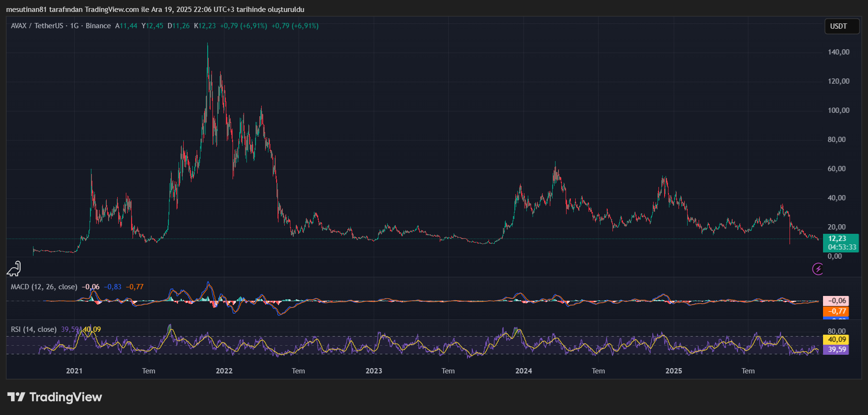Click the TradingView logo at bottom left

tap(55, 397)
